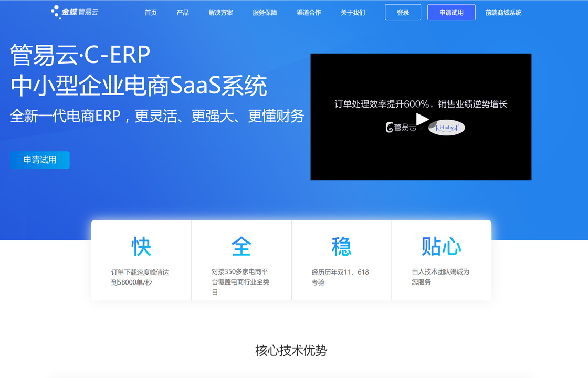Select the 全 feature card
The width and height of the screenshot is (588, 378).
tap(241, 260)
